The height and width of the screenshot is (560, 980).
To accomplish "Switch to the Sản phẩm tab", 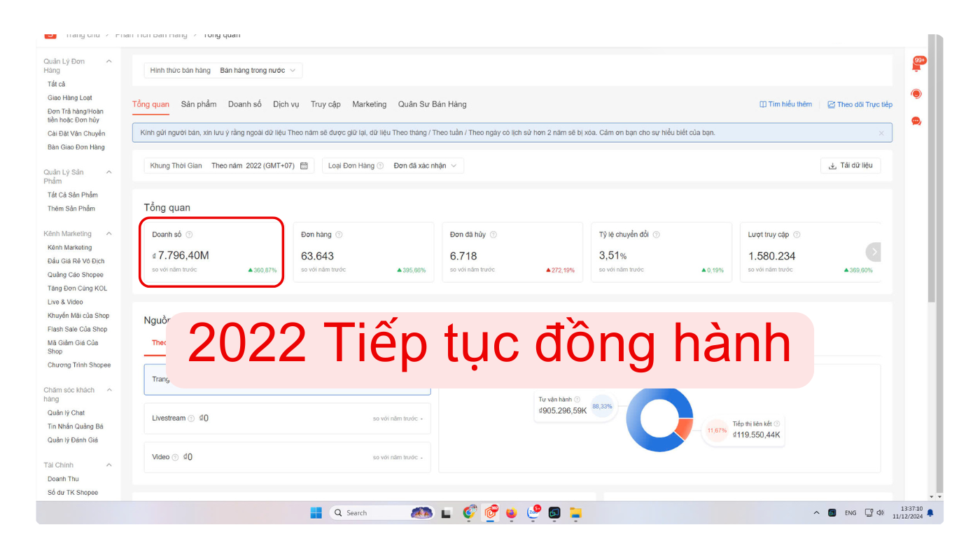I will pyautogui.click(x=199, y=104).
